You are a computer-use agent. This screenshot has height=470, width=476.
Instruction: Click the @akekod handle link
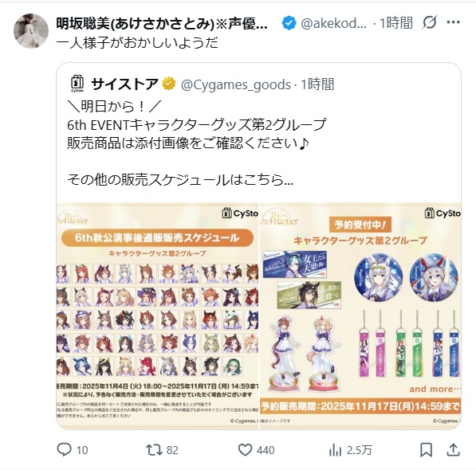click(333, 23)
